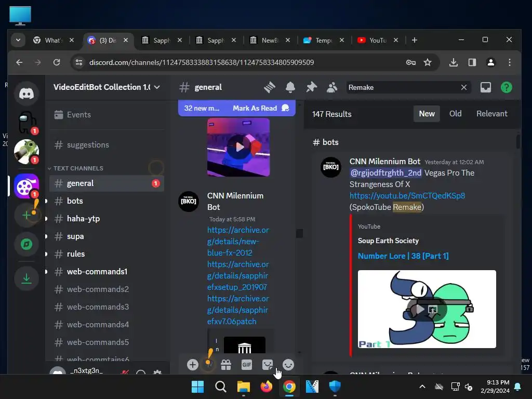Open Chrome tab search dropdown

[x=18, y=40]
